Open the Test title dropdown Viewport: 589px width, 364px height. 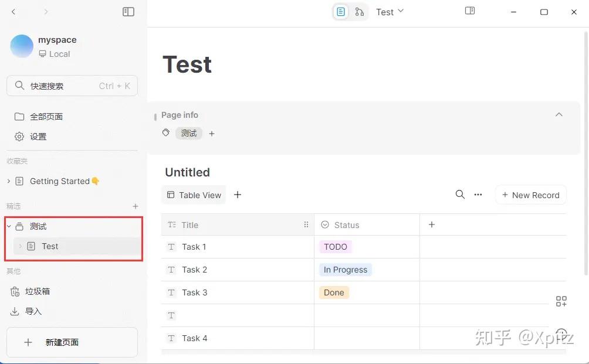[401, 11]
